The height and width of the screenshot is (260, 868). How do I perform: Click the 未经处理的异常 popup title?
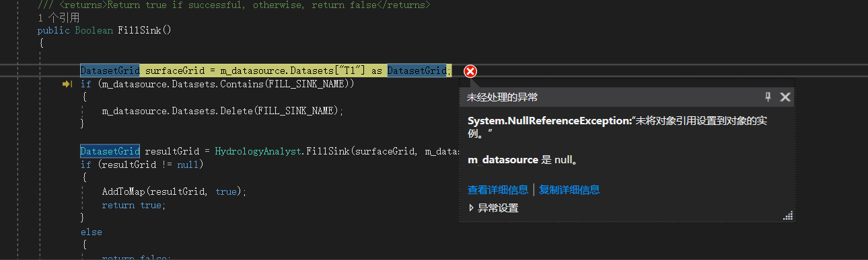click(503, 97)
